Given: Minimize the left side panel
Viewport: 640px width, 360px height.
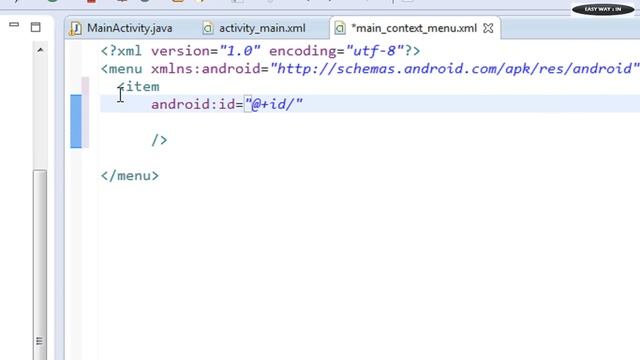Looking at the screenshot, I should pyautogui.click(x=14, y=25).
